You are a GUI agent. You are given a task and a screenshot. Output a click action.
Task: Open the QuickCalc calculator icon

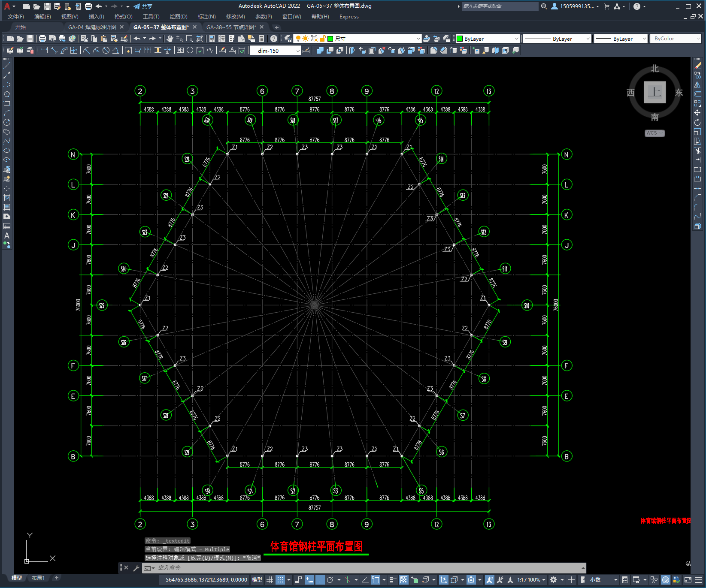pyautogui.click(x=261, y=39)
